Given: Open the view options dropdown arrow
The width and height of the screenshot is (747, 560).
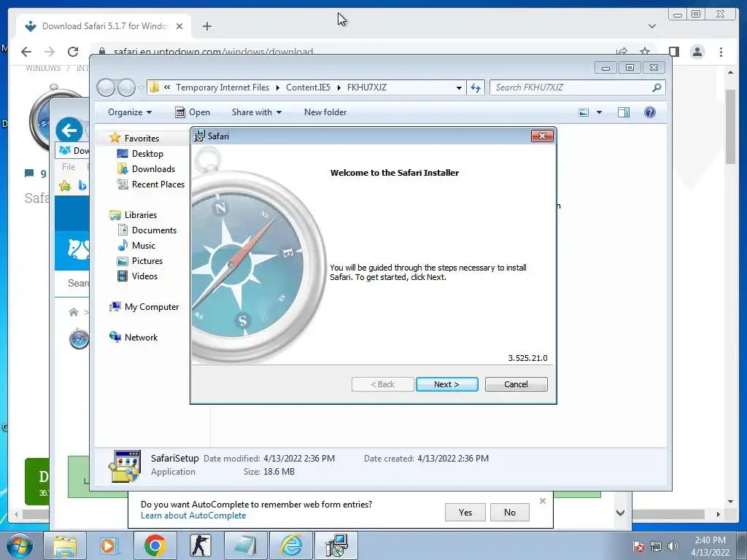Looking at the screenshot, I should [x=600, y=112].
